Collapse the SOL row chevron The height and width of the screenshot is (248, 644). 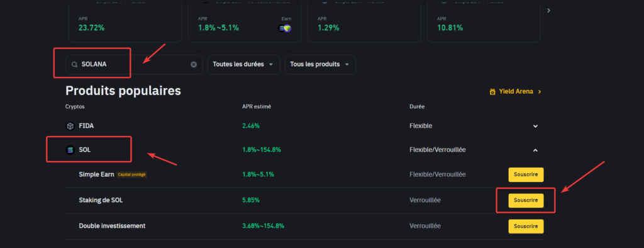[535, 150]
